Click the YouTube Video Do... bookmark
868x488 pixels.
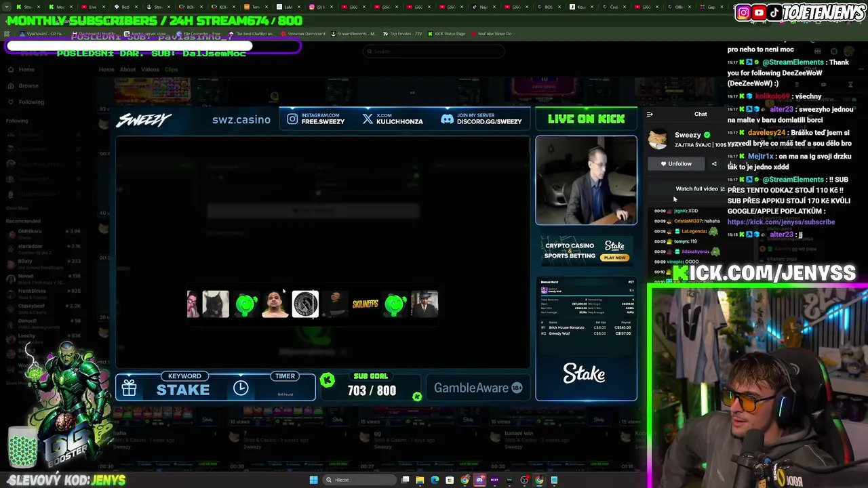[492, 34]
